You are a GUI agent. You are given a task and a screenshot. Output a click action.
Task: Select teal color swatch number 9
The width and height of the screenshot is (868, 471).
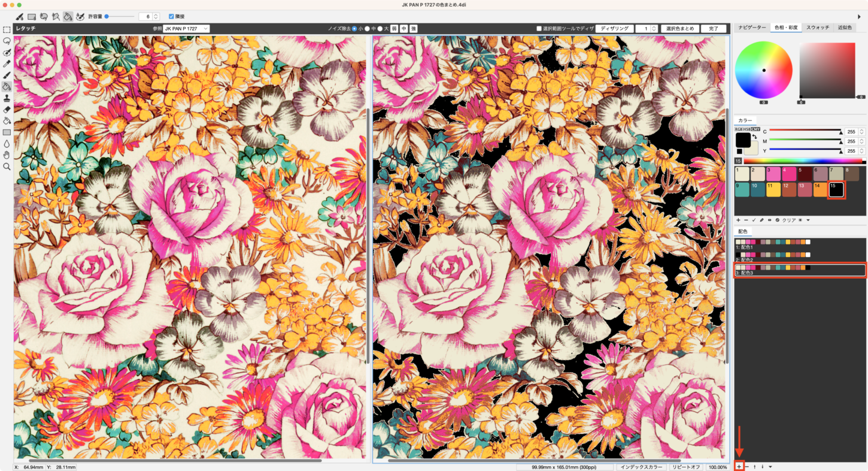(x=742, y=189)
